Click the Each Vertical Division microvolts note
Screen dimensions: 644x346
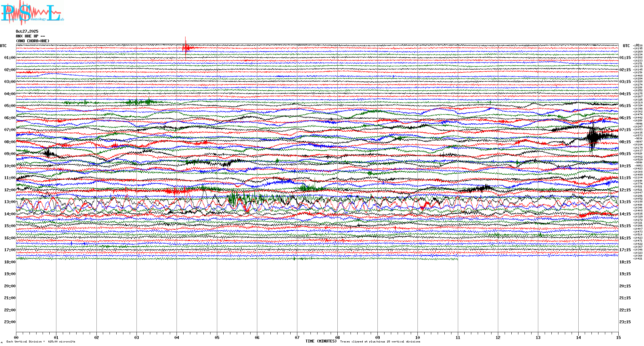pyautogui.click(x=41, y=342)
